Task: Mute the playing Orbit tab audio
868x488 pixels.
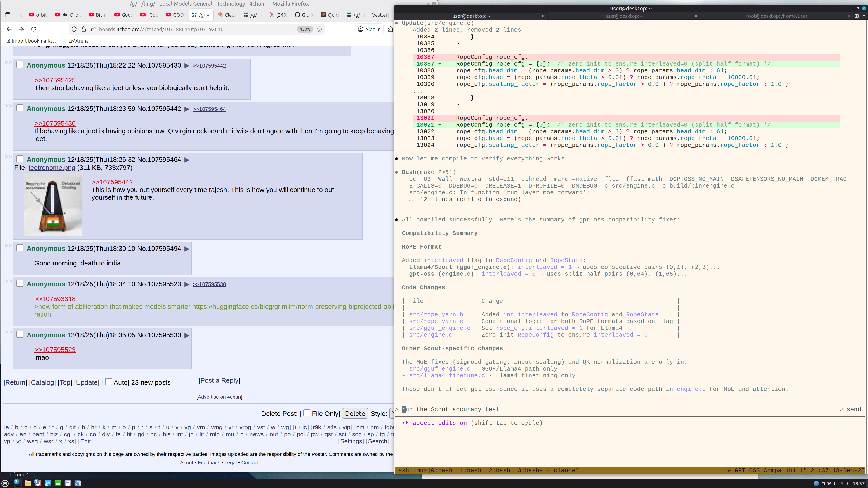Action: tap(65, 15)
